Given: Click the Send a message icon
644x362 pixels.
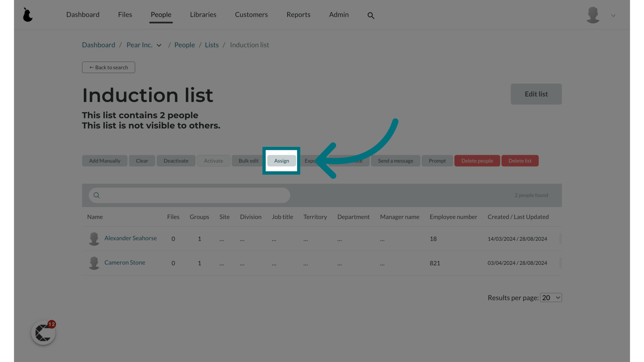Looking at the screenshot, I should (395, 161).
